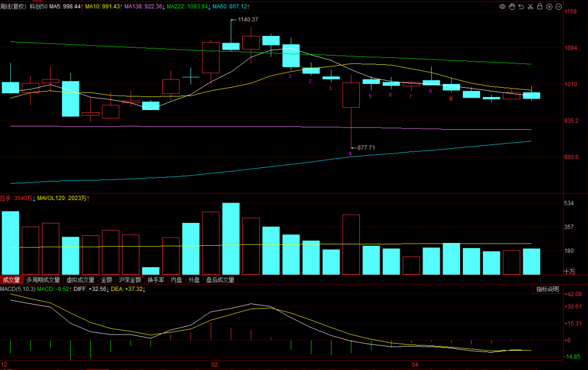Screen dimensions: 588x370
Task: Click the undo arrow icon
Action: (521, 7)
